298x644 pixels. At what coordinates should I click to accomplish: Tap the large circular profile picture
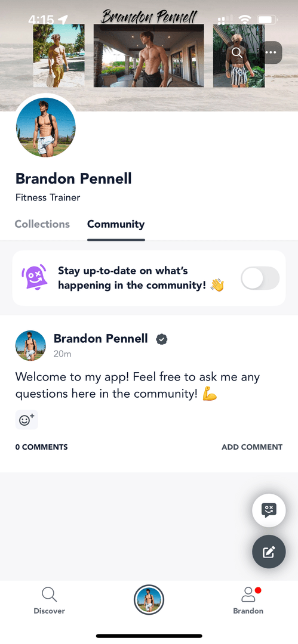point(46,127)
